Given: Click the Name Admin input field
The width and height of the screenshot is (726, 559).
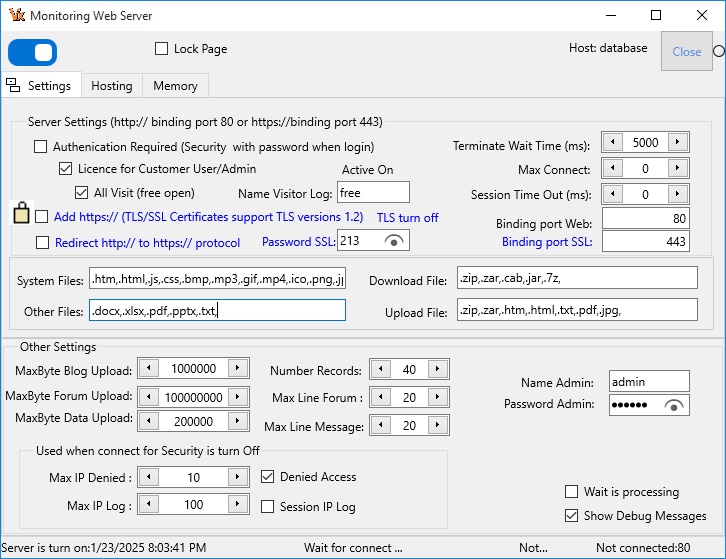Looking at the screenshot, I should tap(649, 381).
